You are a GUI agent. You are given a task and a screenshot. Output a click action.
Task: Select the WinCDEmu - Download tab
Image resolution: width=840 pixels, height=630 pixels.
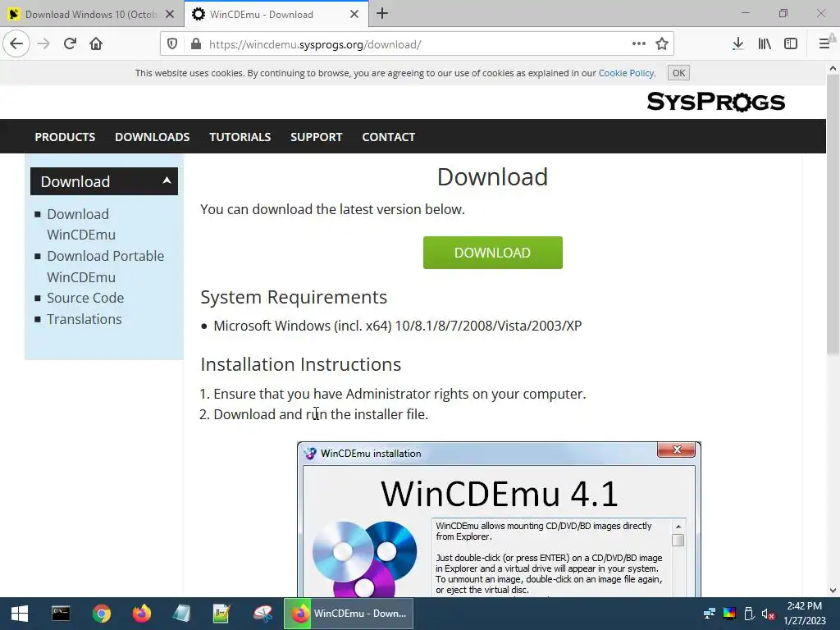(x=276, y=15)
